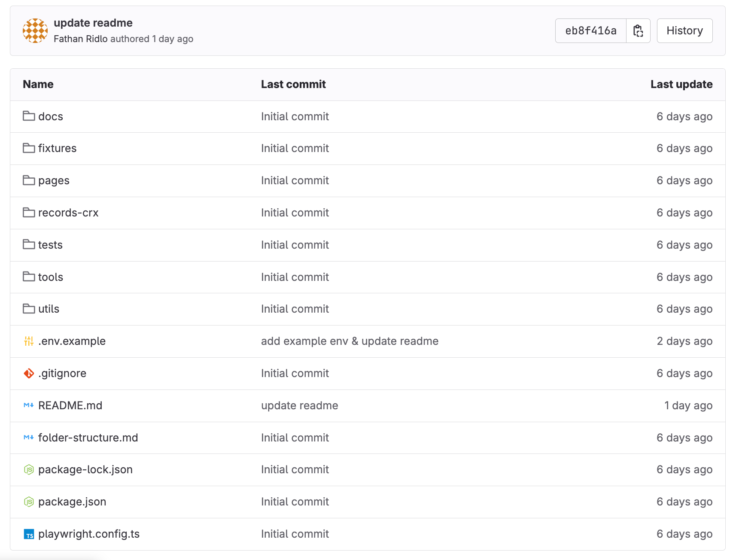Click the playwright.config.ts TypeScript icon

click(x=29, y=534)
